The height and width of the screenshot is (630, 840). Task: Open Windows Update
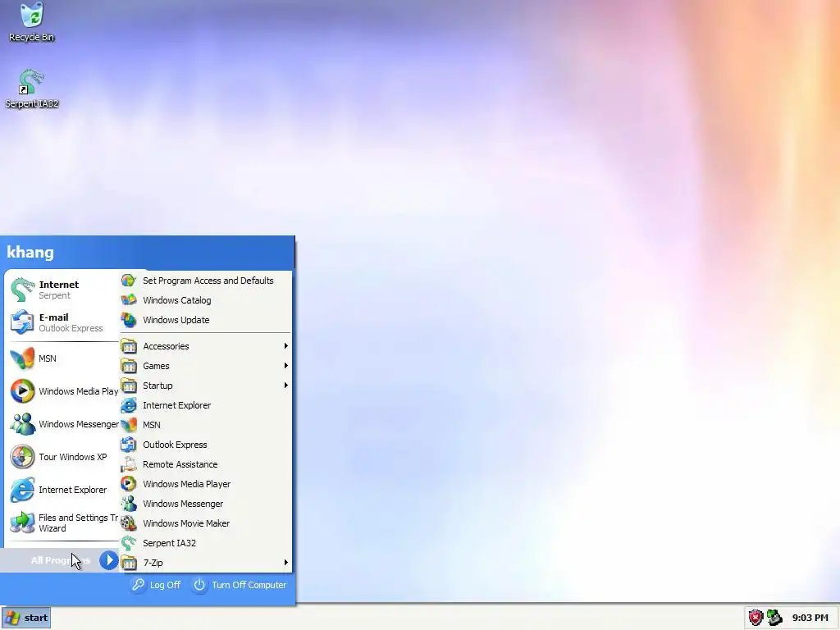pos(206,320)
